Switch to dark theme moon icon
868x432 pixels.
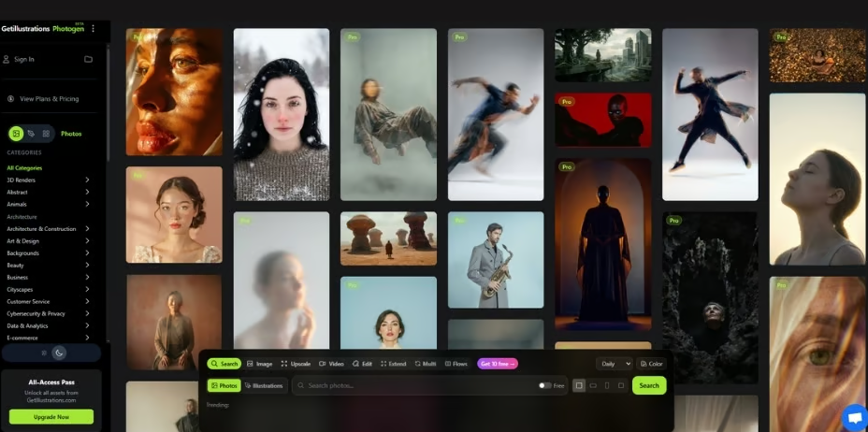pos(59,353)
